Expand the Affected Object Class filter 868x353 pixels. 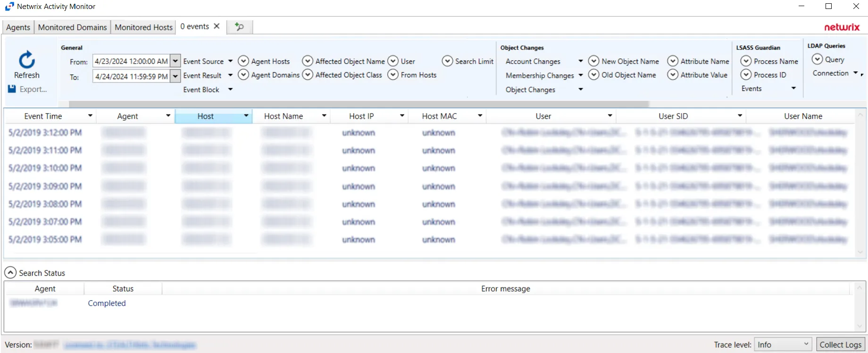[308, 75]
